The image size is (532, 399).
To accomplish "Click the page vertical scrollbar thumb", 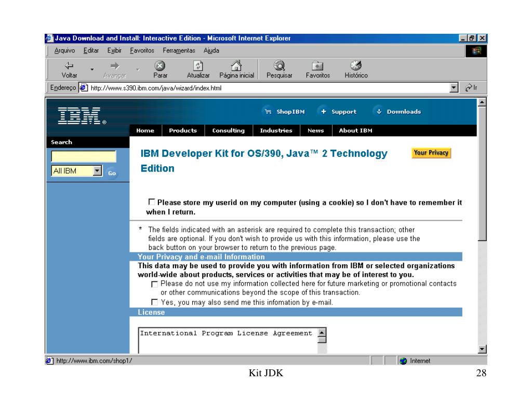I will coord(482,174).
